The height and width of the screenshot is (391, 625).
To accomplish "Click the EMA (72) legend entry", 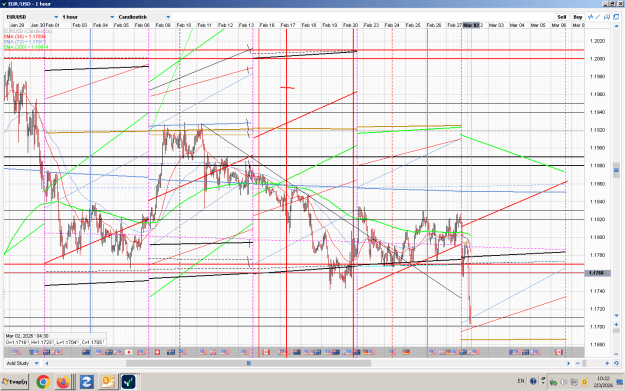I will click(x=25, y=42).
